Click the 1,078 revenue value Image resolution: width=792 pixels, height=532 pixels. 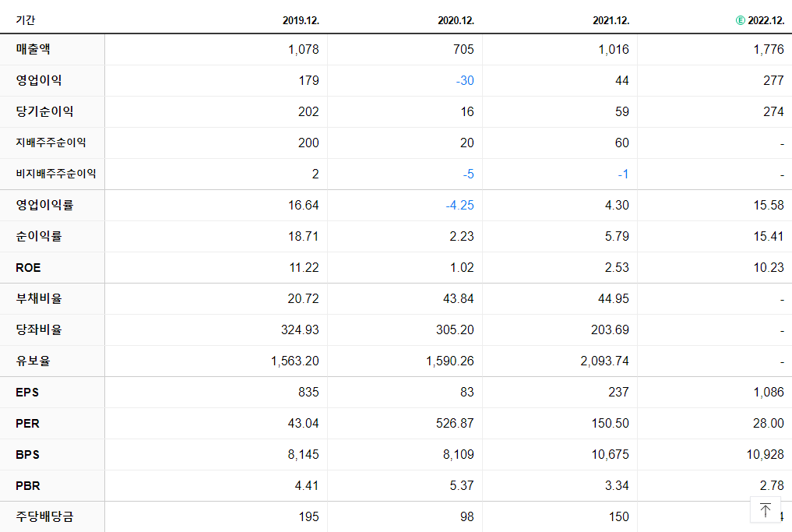click(x=304, y=50)
